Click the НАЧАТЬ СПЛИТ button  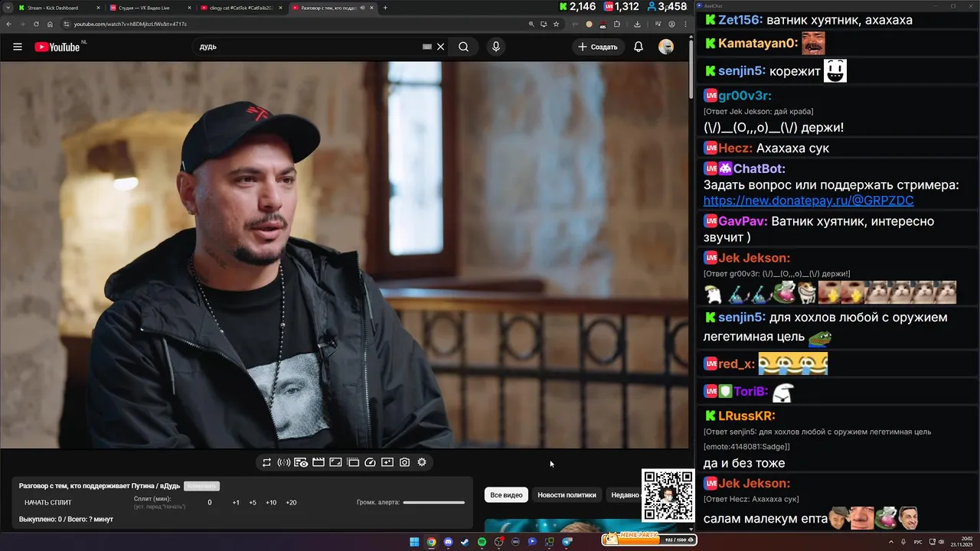pyautogui.click(x=48, y=503)
